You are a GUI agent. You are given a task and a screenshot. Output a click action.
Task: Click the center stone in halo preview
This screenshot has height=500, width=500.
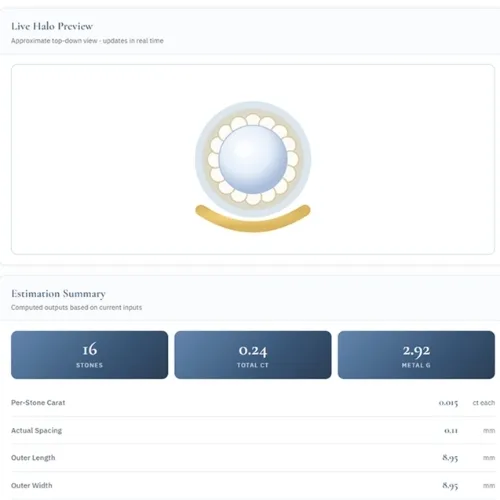coord(253,159)
